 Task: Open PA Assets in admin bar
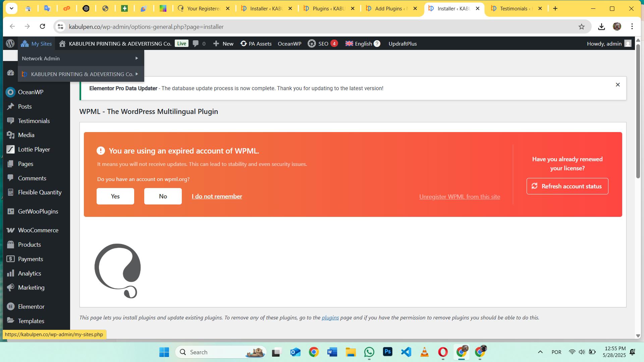click(256, 44)
